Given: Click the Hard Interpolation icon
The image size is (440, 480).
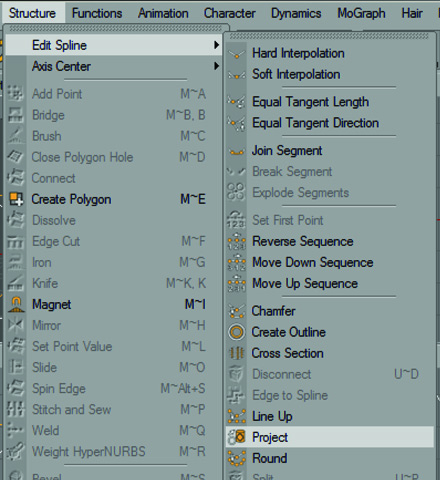Looking at the screenshot, I should pyautogui.click(x=237, y=54).
